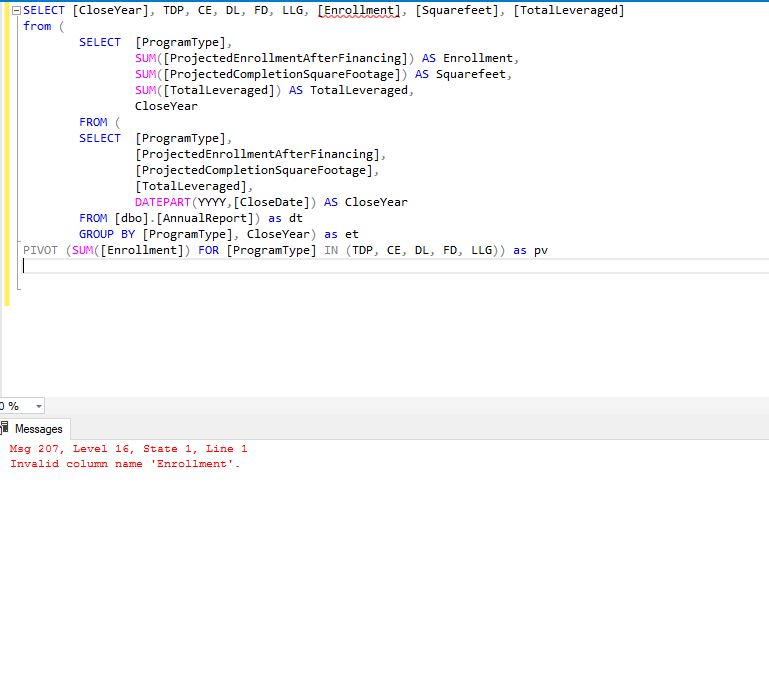Click the [TotalLeveraged] column in first line

[569, 10]
